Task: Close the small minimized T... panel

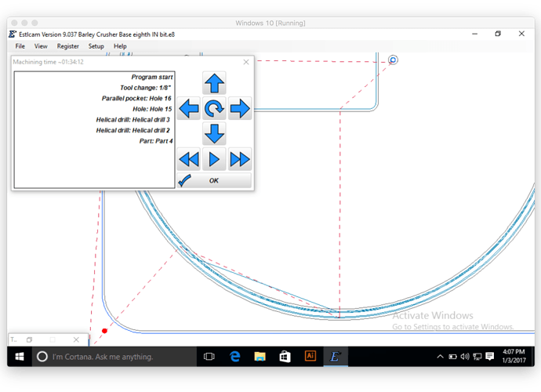Action: point(76,340)
